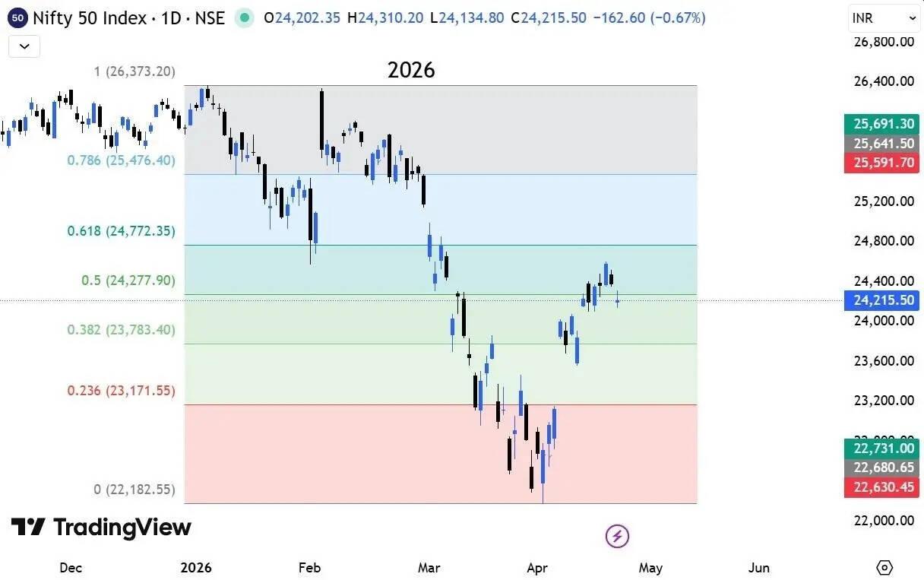Click the bold 2026 label on time axis
This screenshot has height=580, width=924.
(x=196, y=568)
